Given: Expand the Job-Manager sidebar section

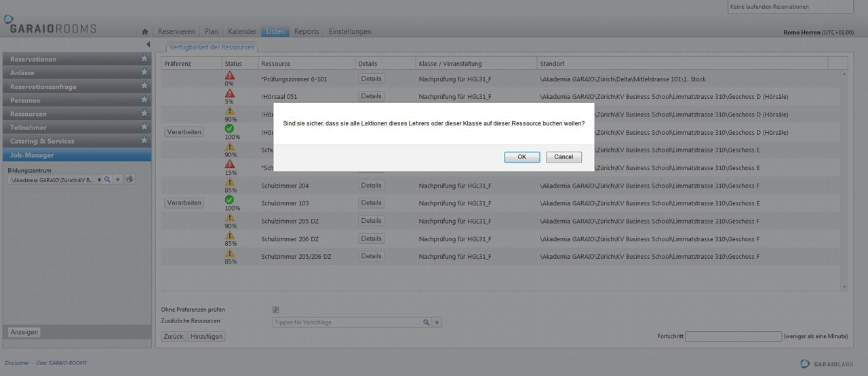Looking at the screenshot, I should pos(32,155).
